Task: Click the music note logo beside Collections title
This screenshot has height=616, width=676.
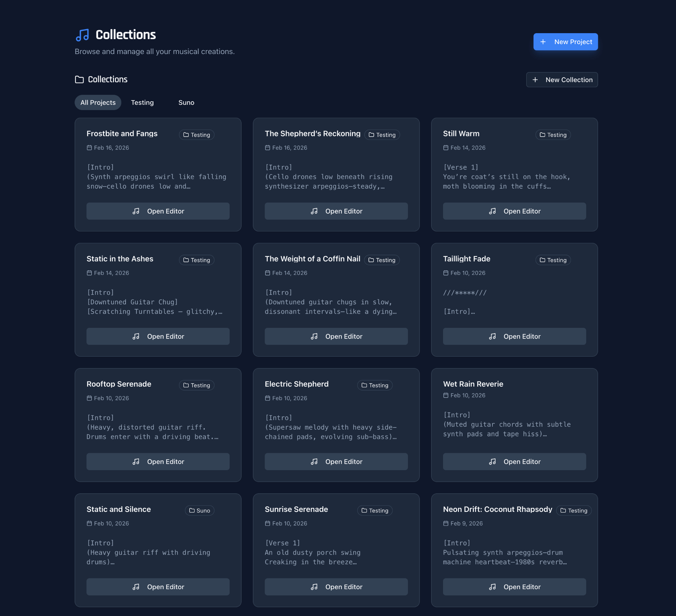Action: point(82,35)
